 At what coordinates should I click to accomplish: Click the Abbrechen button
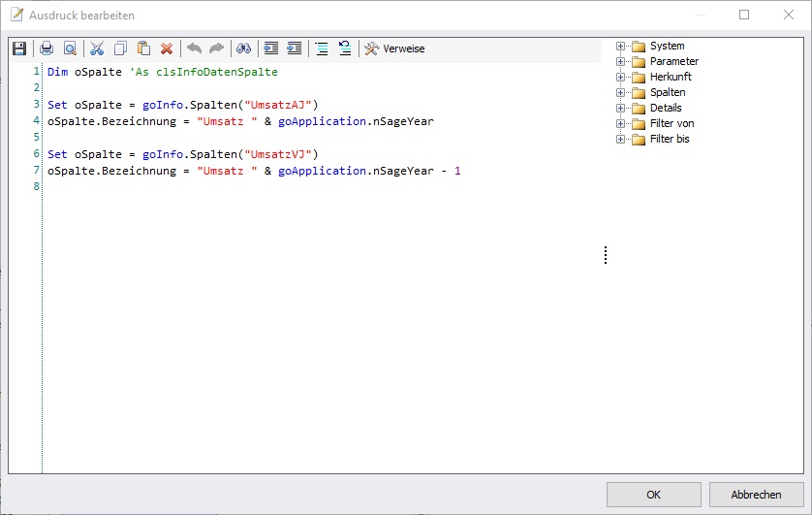point(756,495)
